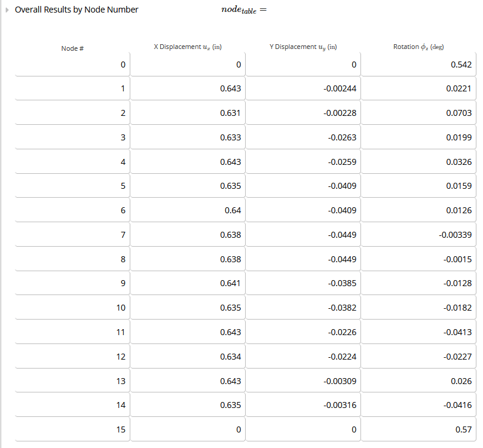The image size is (483, 448).
Task: Click the Node # column header
Action: coord(72,48)
